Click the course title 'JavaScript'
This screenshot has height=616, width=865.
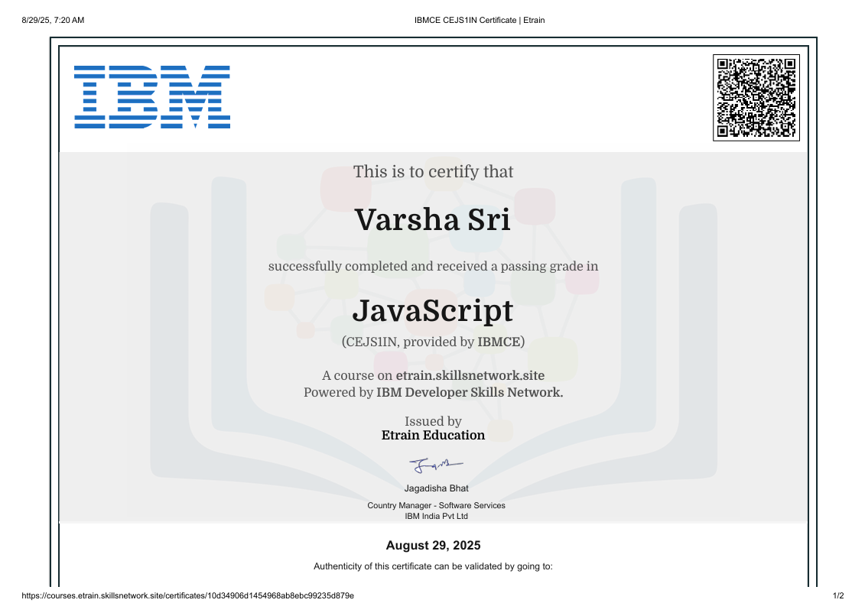click(433, 311)
